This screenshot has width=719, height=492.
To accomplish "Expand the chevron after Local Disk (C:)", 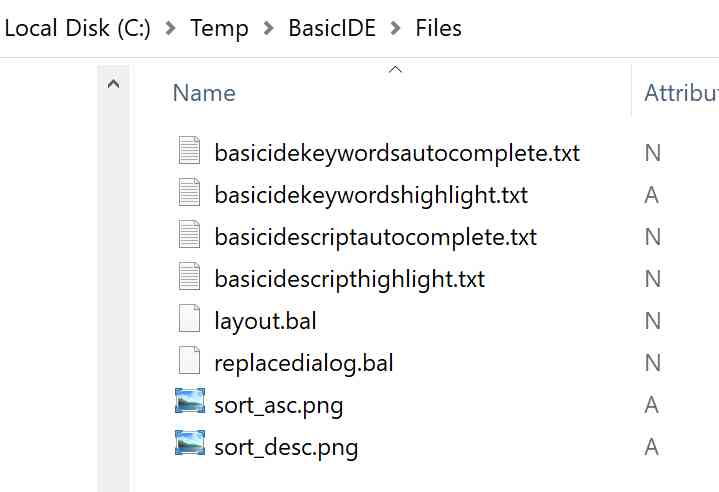I will click(171, 28).
